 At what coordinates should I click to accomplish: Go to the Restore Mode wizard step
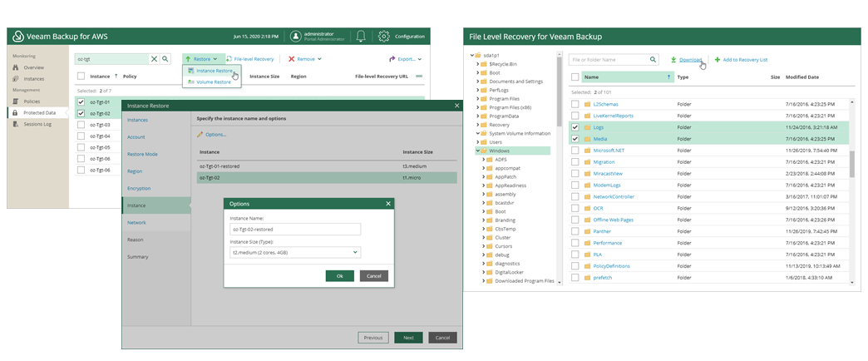tap(142, 154)
